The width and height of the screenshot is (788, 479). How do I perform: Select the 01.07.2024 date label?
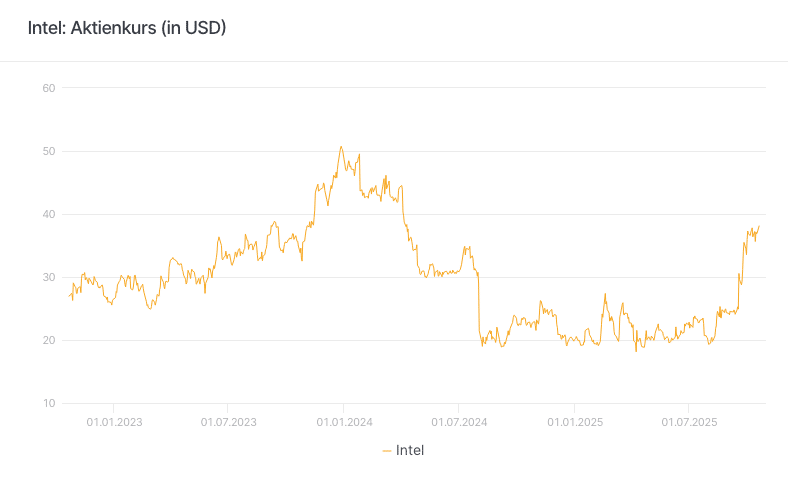459,422
